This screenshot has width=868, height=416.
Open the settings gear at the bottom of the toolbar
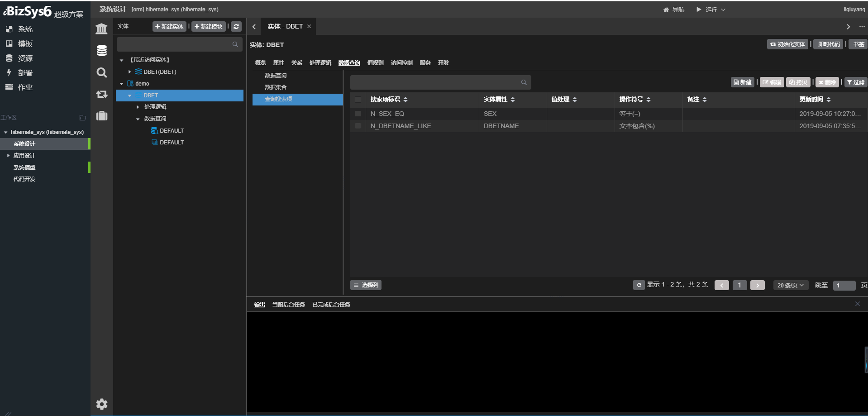pos(101,404)
